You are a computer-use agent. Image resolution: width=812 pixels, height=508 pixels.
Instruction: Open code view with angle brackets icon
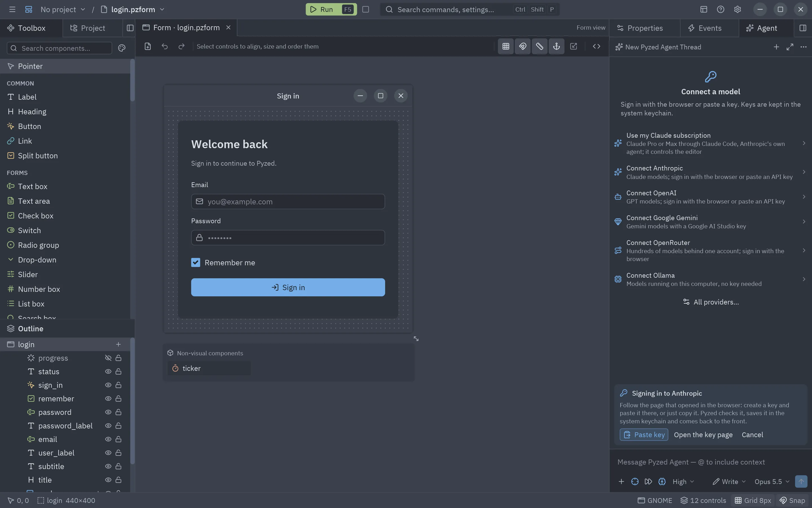[x=596, y=46]
